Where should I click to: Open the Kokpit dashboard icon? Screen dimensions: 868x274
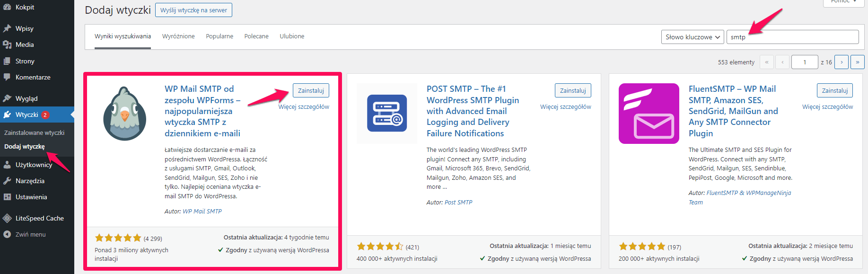[7, 7]
